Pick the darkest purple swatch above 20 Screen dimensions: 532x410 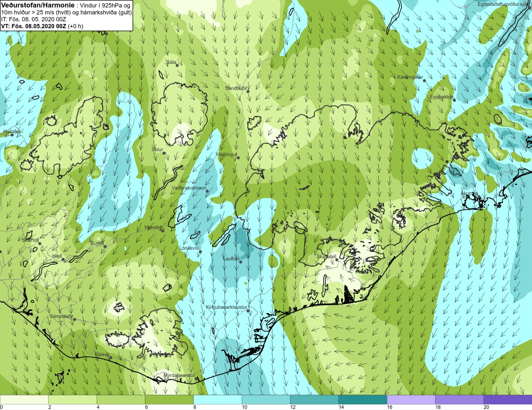click(x=508, y=400)
